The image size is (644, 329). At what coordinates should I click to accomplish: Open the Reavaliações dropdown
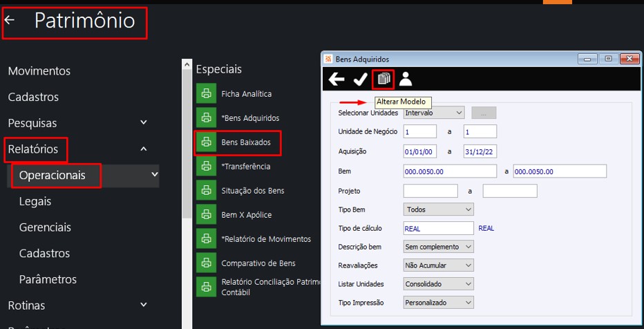tap(438, 265)
